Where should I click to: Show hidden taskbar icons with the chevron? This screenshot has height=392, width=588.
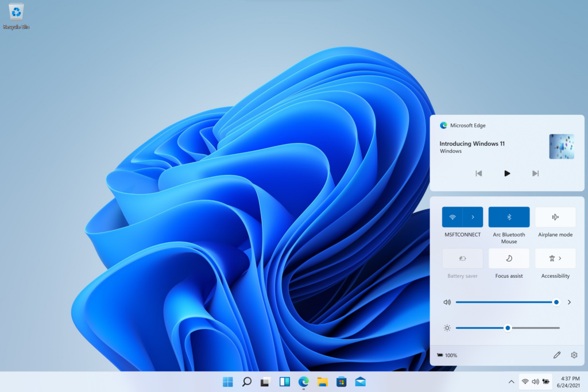point(511,382)
